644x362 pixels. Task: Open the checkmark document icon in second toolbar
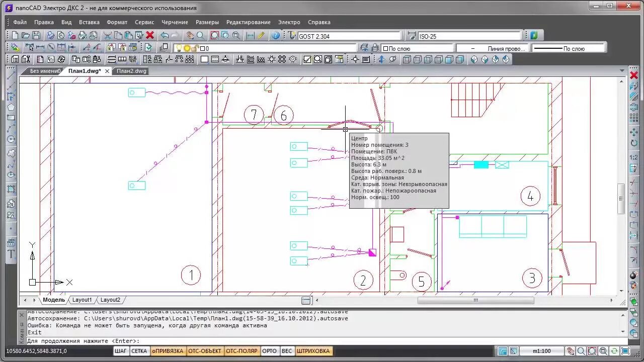click(x=148, y=48)
